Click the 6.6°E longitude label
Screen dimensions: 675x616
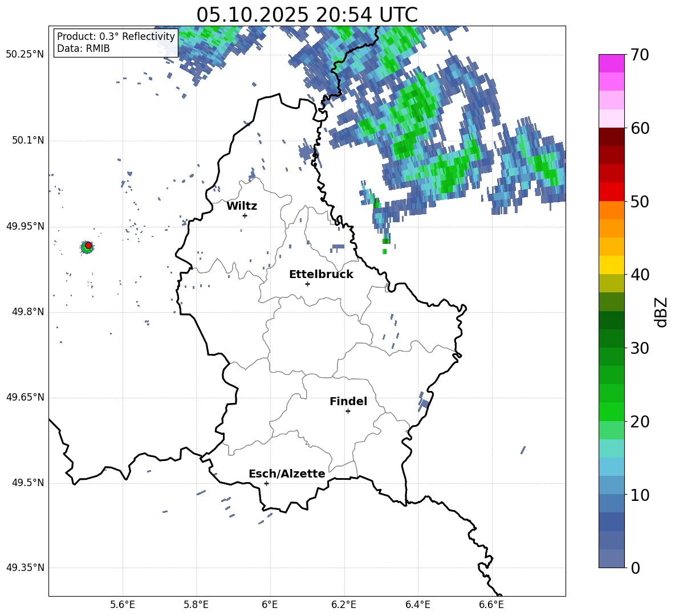tap(491, 605)
